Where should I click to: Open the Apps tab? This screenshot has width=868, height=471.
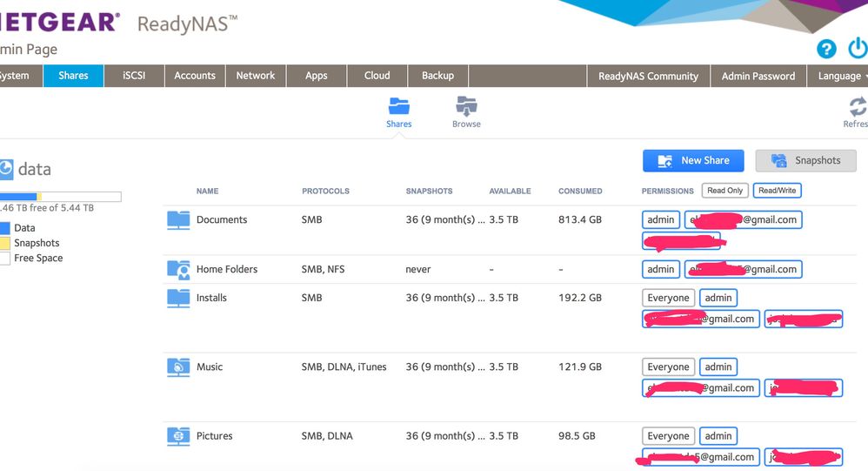tap(317, 76)
